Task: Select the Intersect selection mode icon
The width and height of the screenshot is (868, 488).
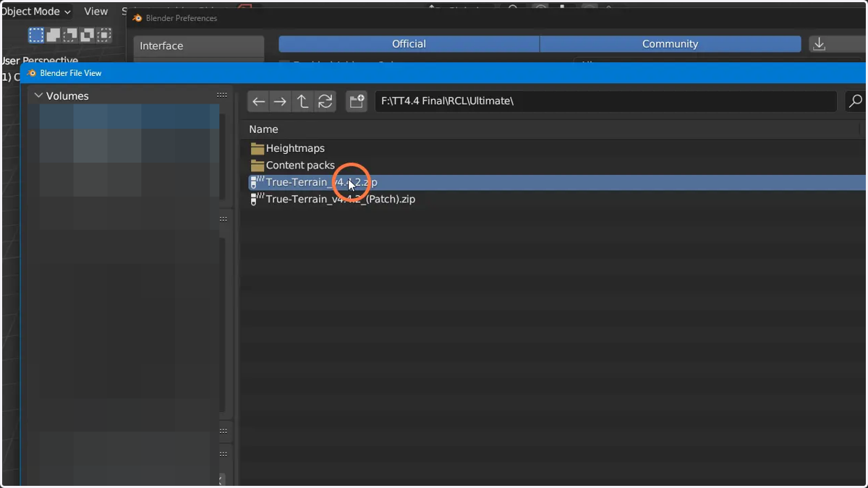Action: click(105, 35)
